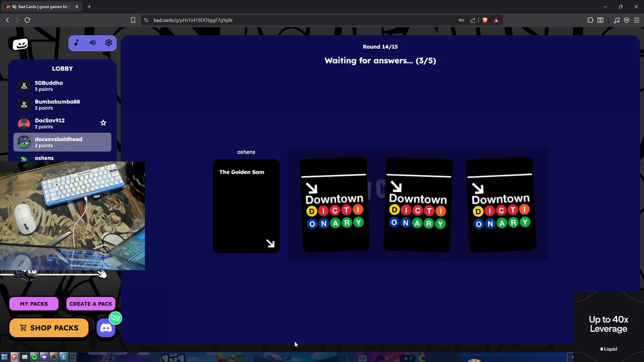This screenshot has height=362, width=644.
Task: Click the bad.cards address bar URL
Action: 193,20
